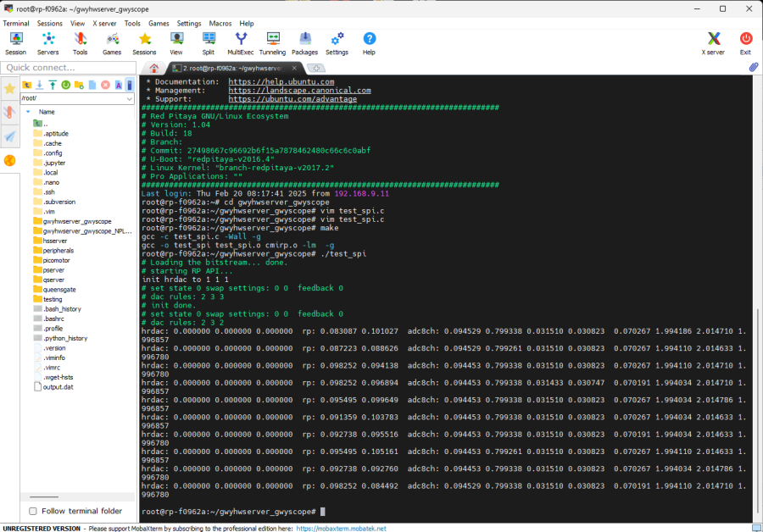
Task: Open the Packages manager icon
Action: 304,43
